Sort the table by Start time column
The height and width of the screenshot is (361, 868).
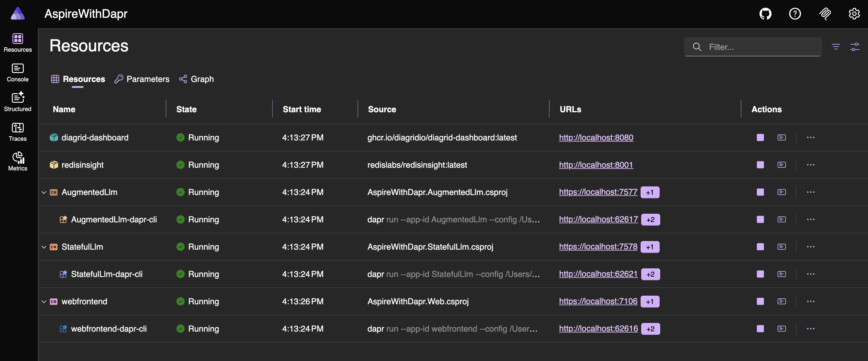(301, 109)
